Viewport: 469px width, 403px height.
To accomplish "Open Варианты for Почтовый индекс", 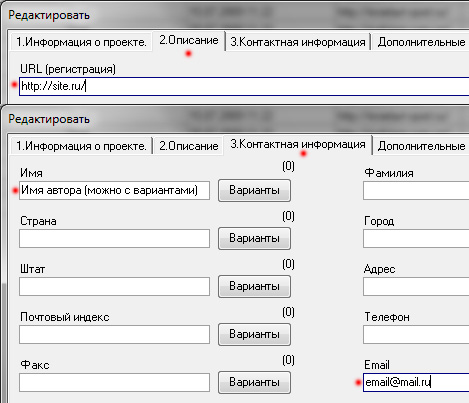I will tap(254, 334).
